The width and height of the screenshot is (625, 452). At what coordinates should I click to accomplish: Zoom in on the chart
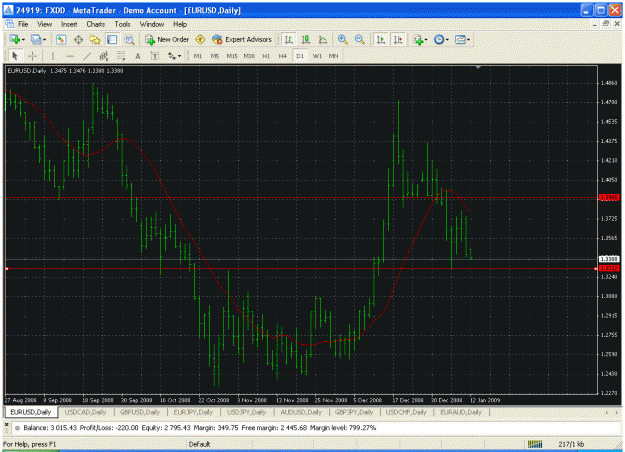click(x=342, y=39)
